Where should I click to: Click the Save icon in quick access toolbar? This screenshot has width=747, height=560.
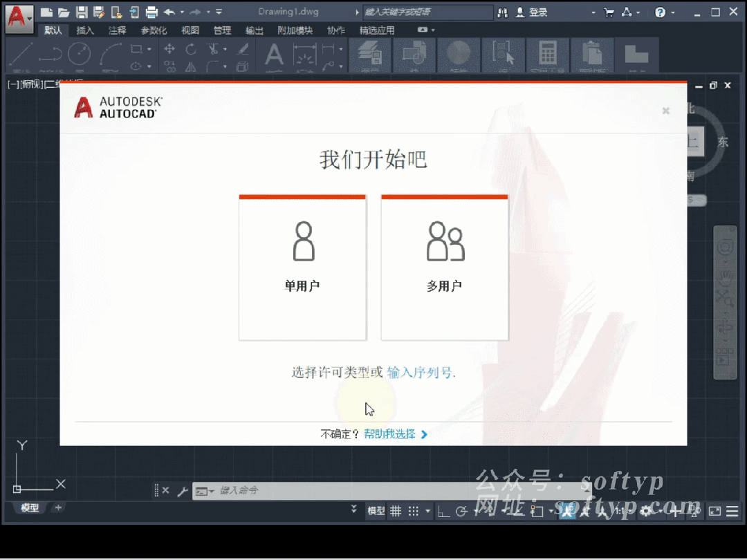pyautogui.click(x=82, y=12)
